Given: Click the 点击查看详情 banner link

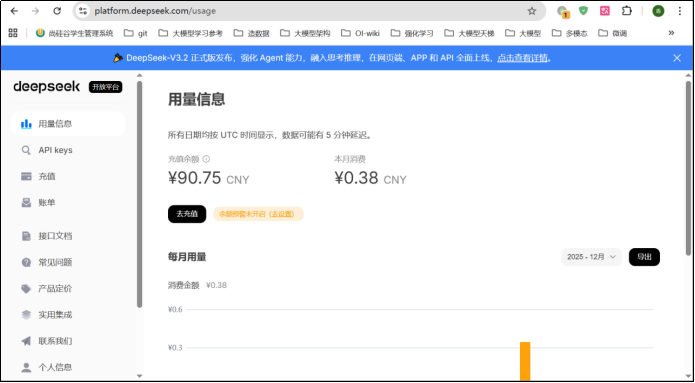Looking at the screenshot, I should click(522, 58).
